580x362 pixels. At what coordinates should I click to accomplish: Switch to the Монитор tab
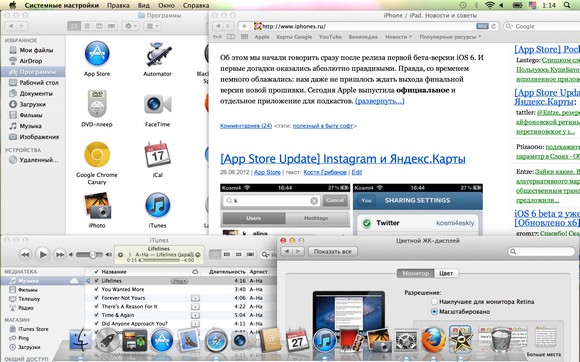415,273
